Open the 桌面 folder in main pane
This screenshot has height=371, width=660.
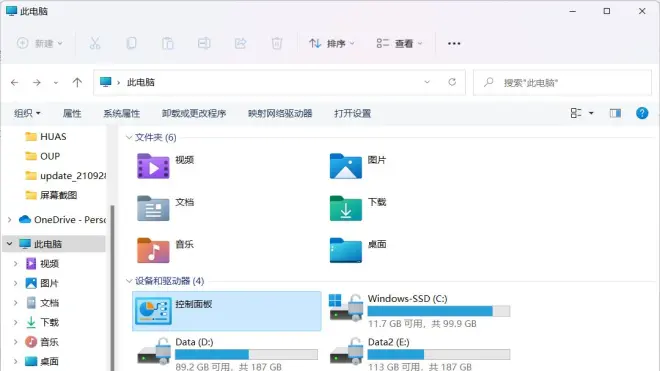pos(358,250)
